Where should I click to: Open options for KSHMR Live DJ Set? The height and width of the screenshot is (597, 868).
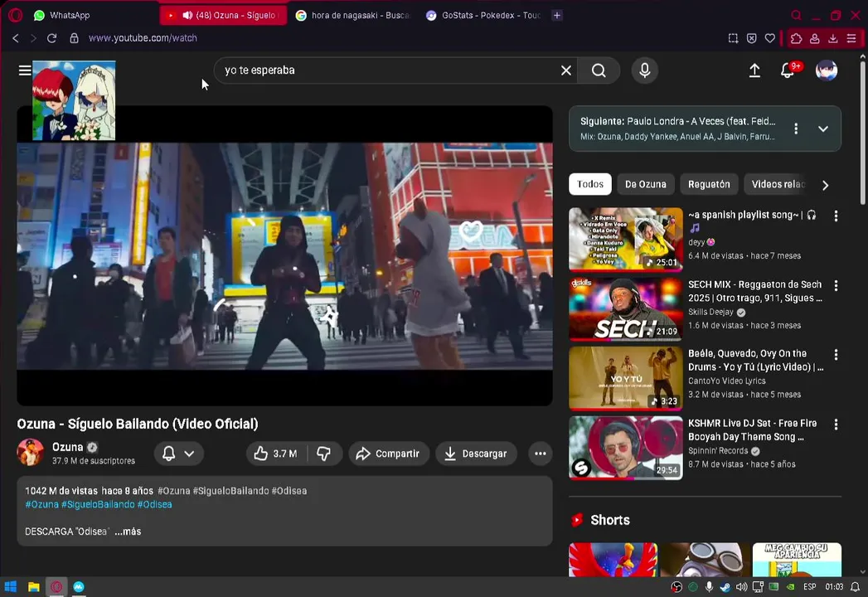tap(836, 425)
